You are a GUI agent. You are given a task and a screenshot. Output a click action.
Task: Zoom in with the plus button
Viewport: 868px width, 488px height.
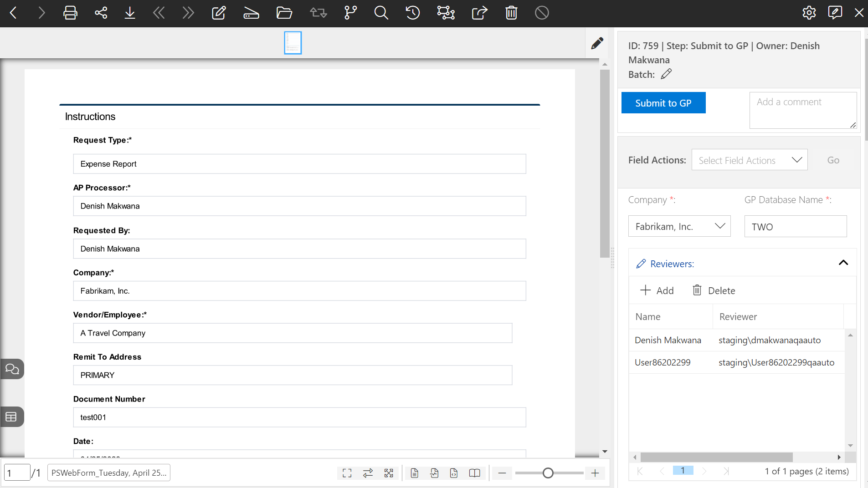click(x=595, y=473)
